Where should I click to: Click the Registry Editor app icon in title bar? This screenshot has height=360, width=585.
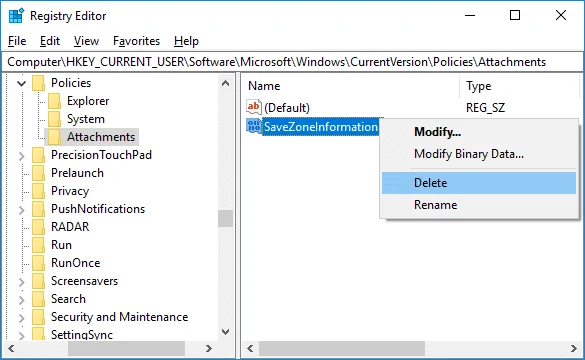tap(16, 16)
